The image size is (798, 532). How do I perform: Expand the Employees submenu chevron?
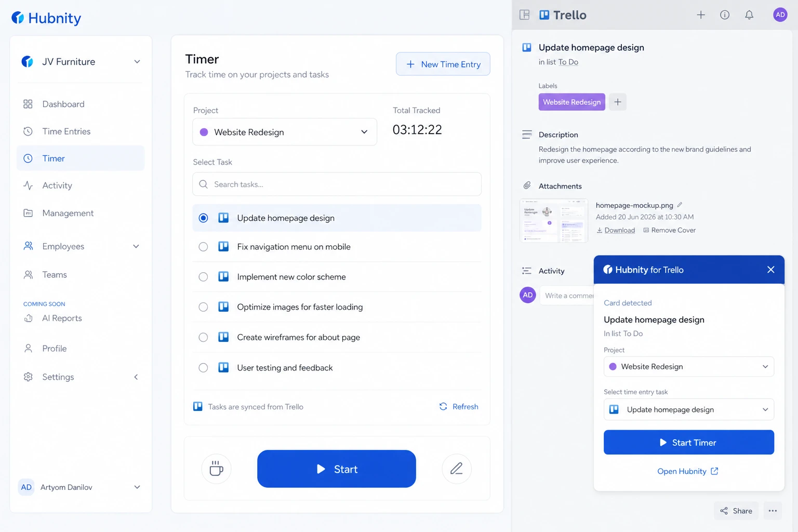(136, 246)
